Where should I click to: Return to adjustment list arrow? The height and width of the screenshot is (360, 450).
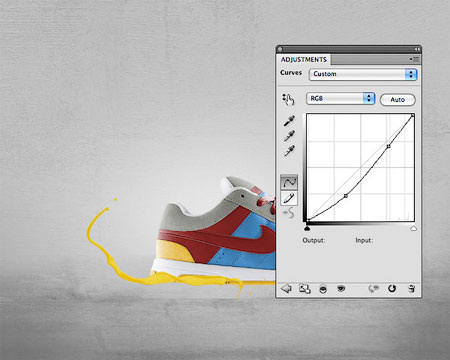pyautogui.click(x=286, y=288)
